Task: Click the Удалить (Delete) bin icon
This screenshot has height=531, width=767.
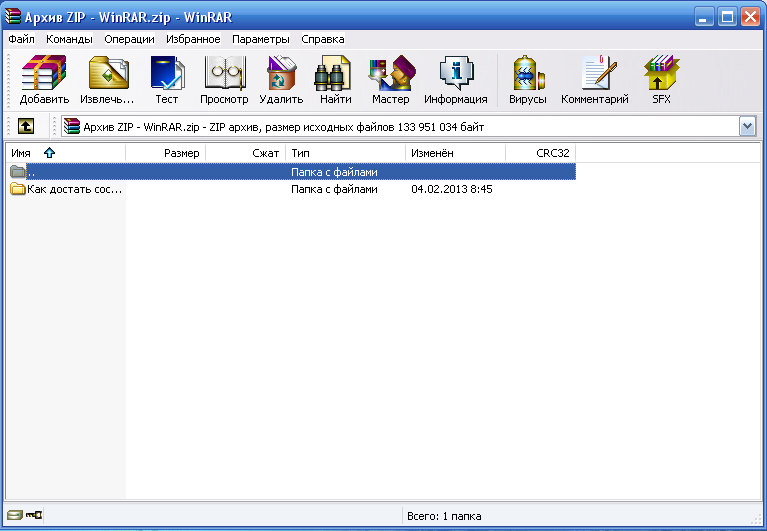Action: click(281, 72)
